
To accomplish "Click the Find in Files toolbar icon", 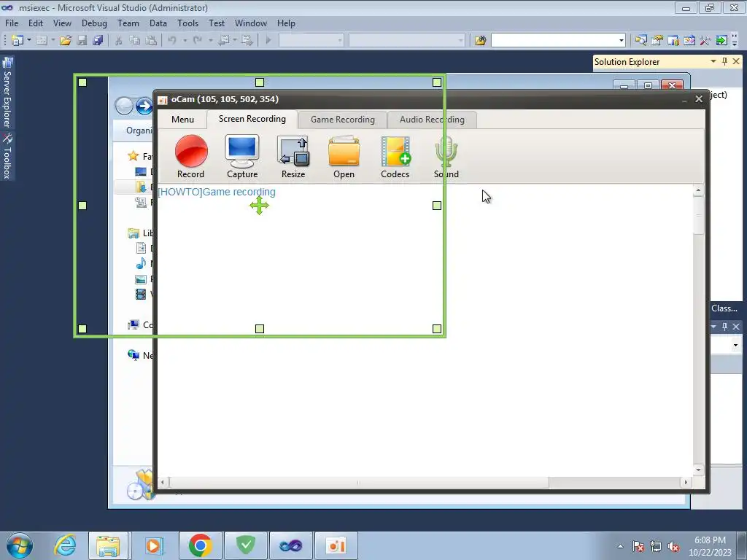I will click(x=480, y=41).
